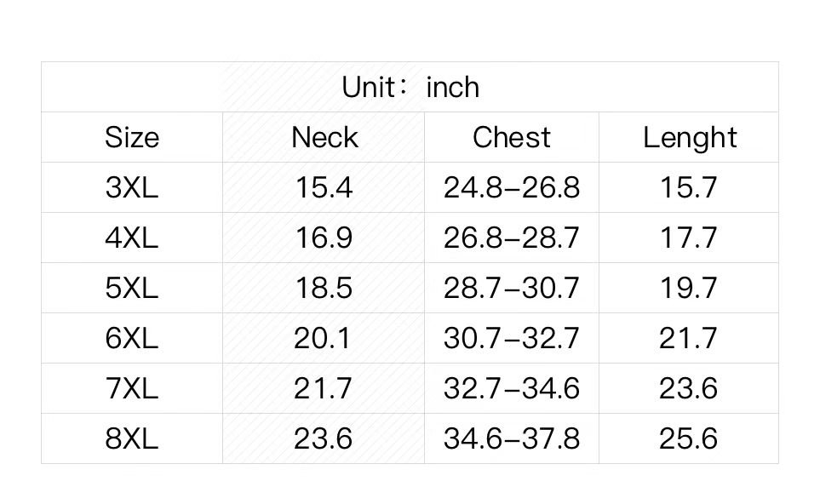Select chest range 28.7–30.7 for 5XL

(511, 288)
